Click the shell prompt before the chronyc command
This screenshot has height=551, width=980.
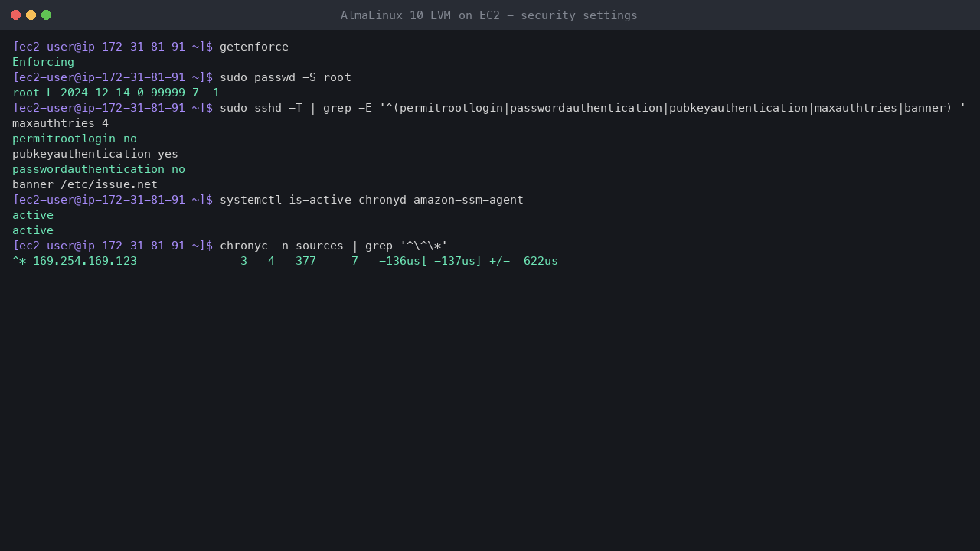click(113, 246)
